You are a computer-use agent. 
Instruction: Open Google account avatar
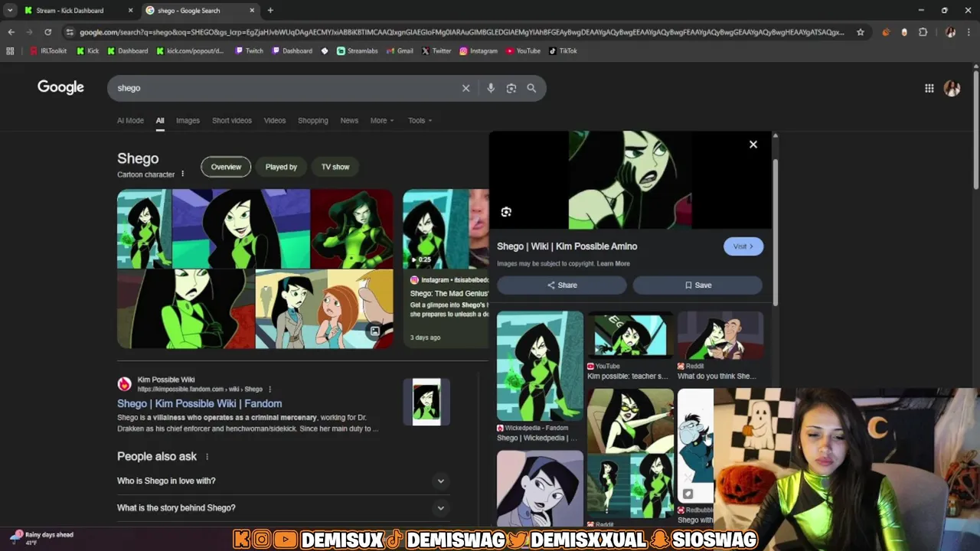[952, 88]
